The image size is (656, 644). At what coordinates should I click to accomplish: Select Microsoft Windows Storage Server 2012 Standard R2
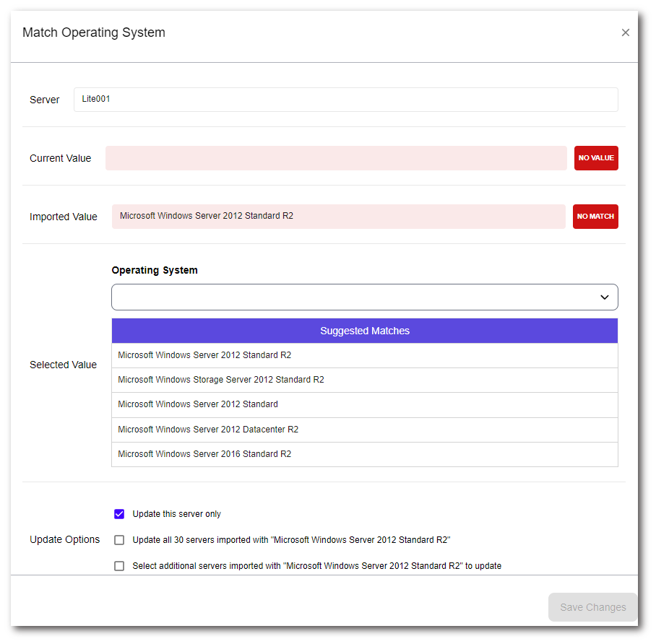click(x=221, y=380)
